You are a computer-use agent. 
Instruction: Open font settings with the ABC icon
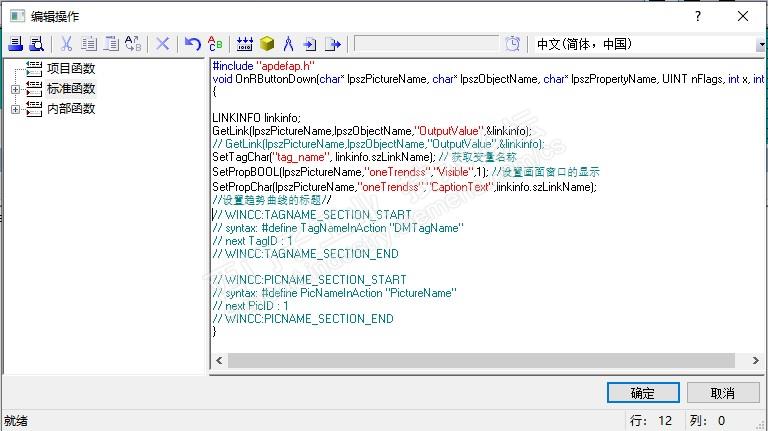[x=215, y=44]
